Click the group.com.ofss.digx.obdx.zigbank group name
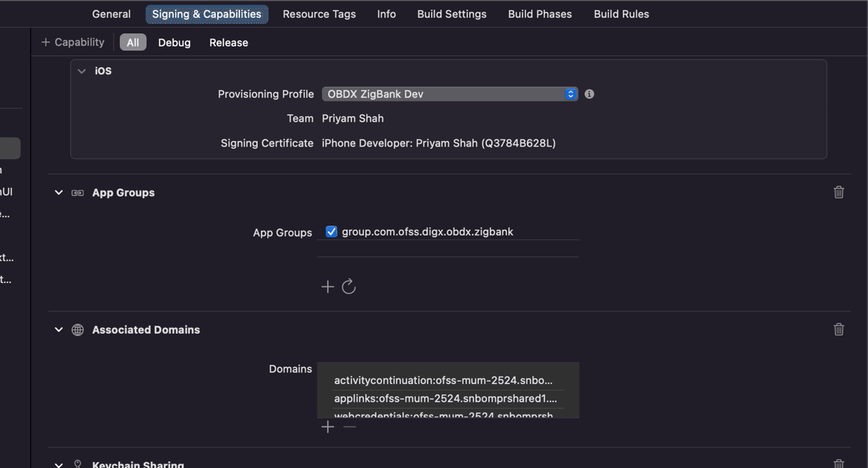 [427, 231]
